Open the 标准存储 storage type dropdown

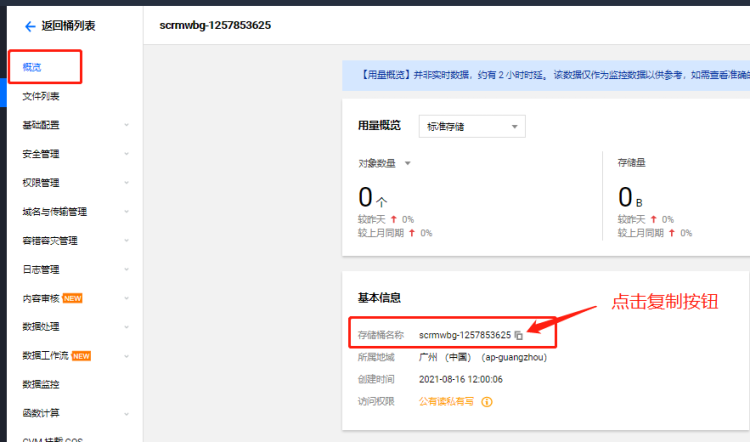(472, 126)
